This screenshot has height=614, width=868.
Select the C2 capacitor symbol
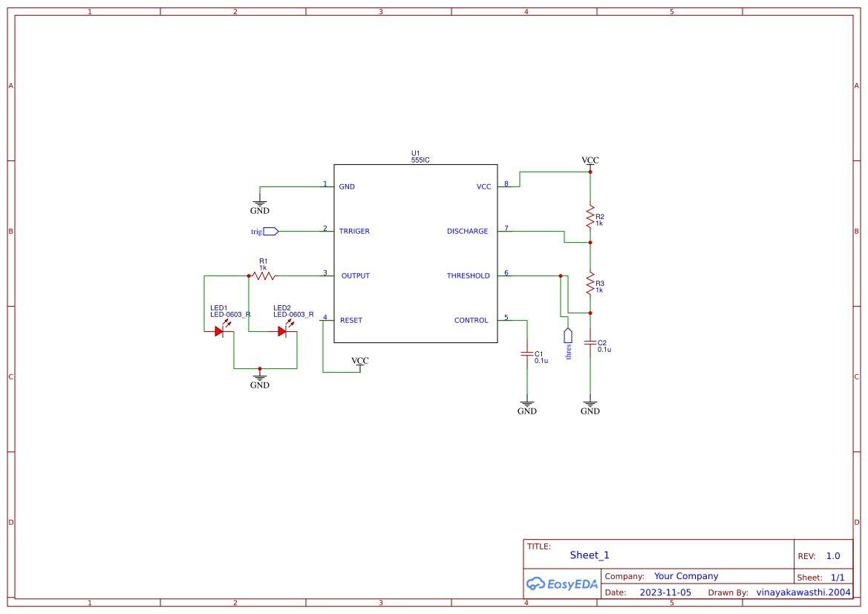590,344
